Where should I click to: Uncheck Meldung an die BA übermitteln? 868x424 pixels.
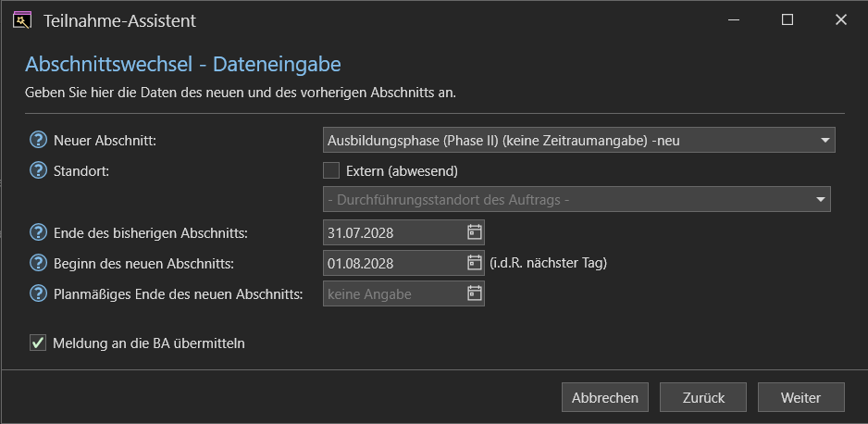[x=38, y=343]
